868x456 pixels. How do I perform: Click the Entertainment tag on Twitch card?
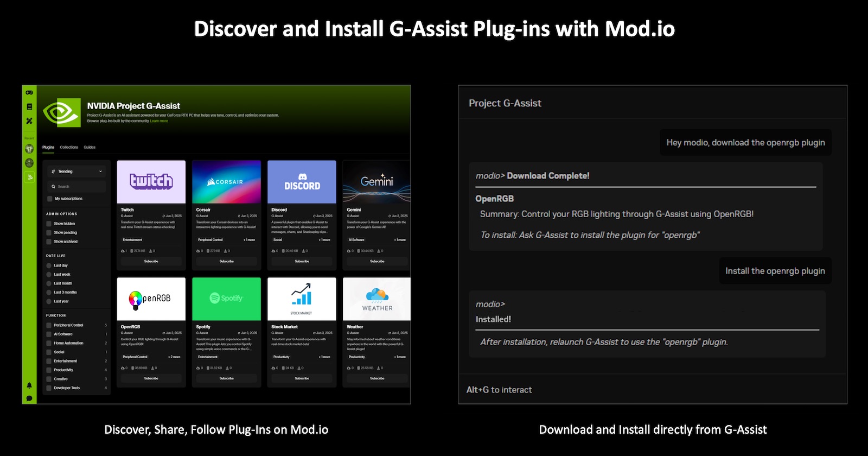coord(132,240)
